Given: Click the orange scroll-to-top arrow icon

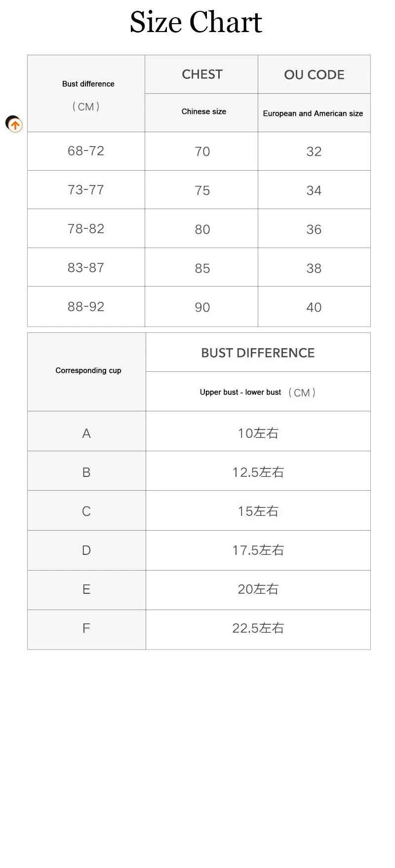Looking at the screenshot, I should click(15, 125).
